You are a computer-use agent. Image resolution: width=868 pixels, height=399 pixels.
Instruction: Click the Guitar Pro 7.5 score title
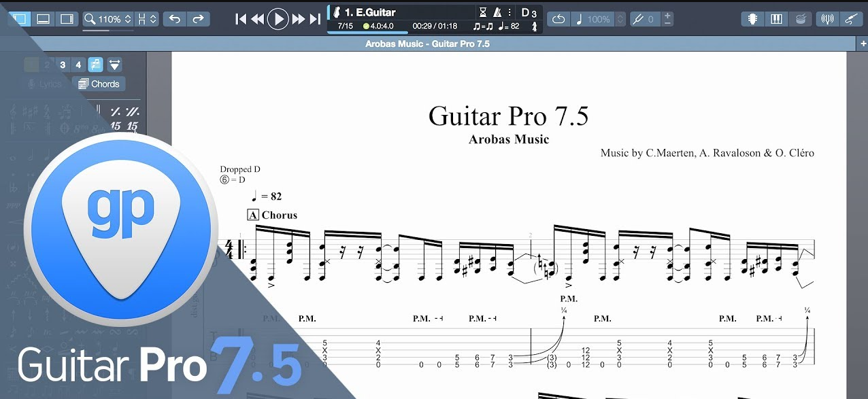[508, 116]
